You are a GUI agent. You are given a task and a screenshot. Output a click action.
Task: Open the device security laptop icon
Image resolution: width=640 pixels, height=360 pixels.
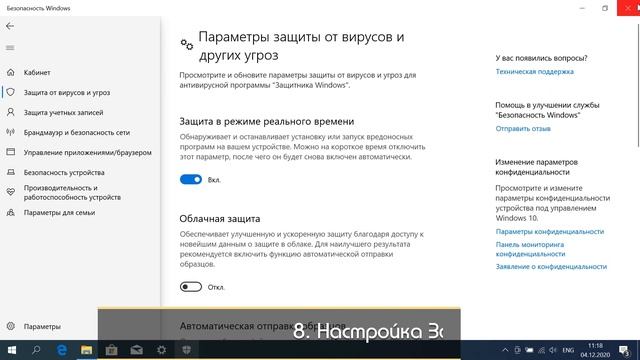11,172
